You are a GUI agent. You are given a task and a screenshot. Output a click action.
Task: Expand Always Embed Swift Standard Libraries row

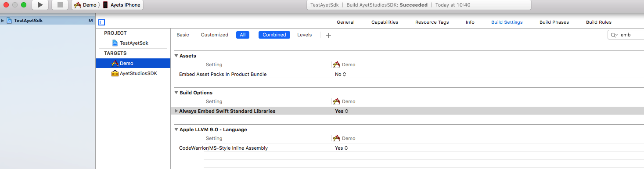176,111
